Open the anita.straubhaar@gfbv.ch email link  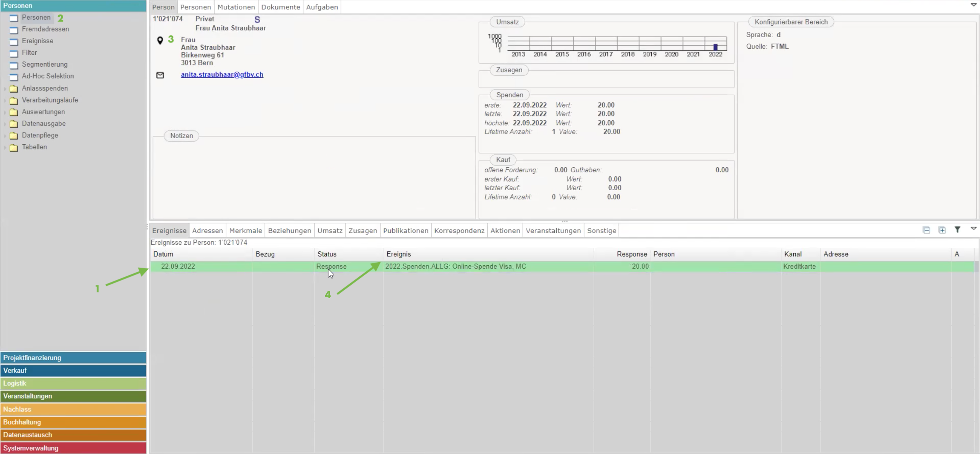pos(222,75)
